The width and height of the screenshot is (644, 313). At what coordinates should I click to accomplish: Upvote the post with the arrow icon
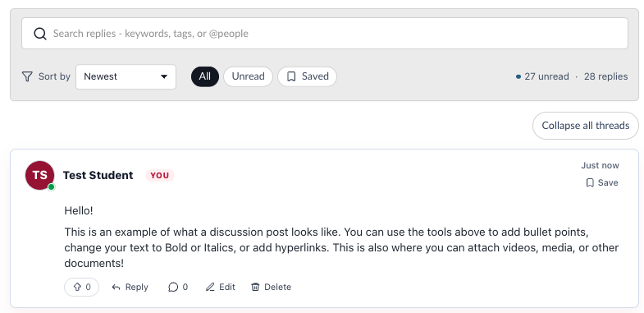coord(77,287)
